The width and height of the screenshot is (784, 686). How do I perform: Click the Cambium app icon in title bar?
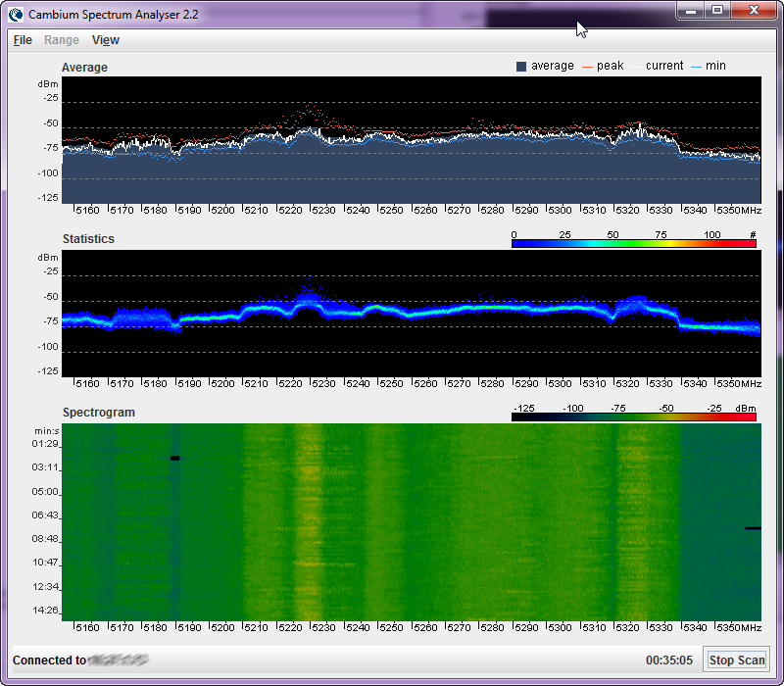pos(17,14)
